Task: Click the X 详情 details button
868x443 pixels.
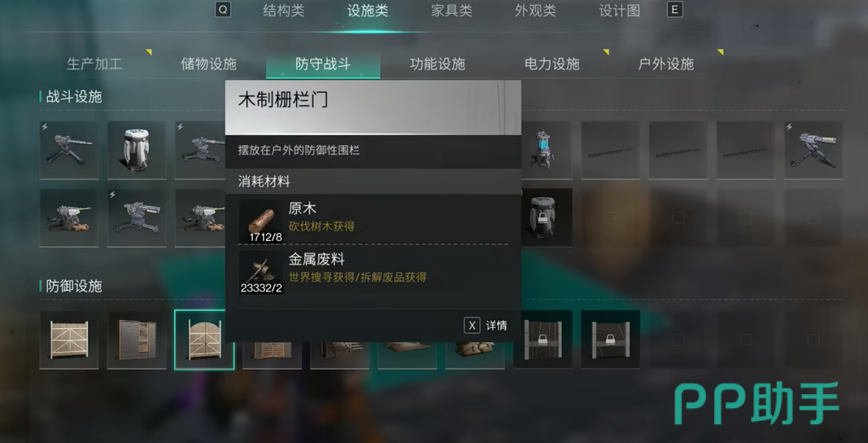Action: (x=486, y=326)
